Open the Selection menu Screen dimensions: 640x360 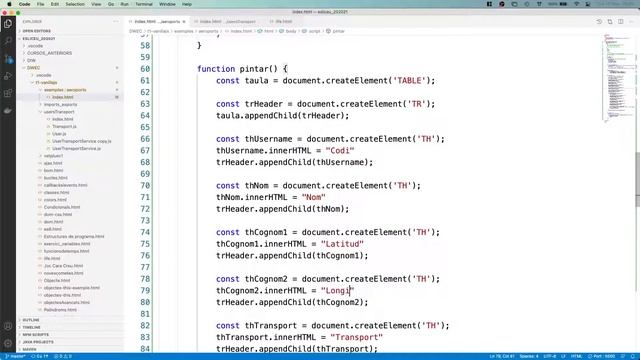[x=75, y=4]
